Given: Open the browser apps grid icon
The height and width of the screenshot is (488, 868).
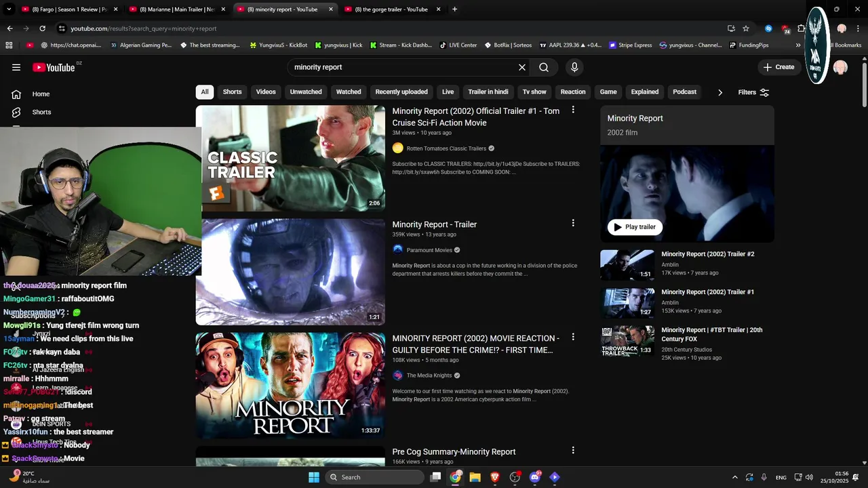Looking at the screenshot, I should click(9, 45).
